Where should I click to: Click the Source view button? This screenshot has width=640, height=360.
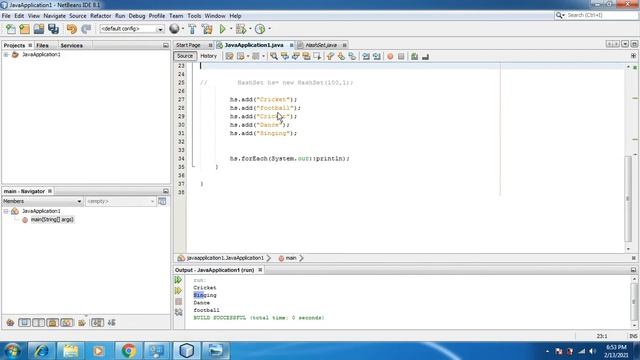[184, 56]
